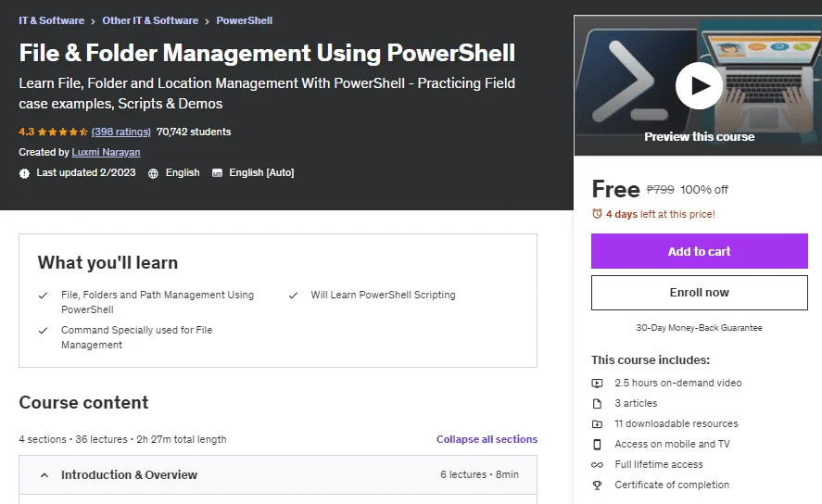The height and width of the screenshot is (504, 822).
Task: Click the chevron beside Introduction & Overview
Action: coord(44,475)
